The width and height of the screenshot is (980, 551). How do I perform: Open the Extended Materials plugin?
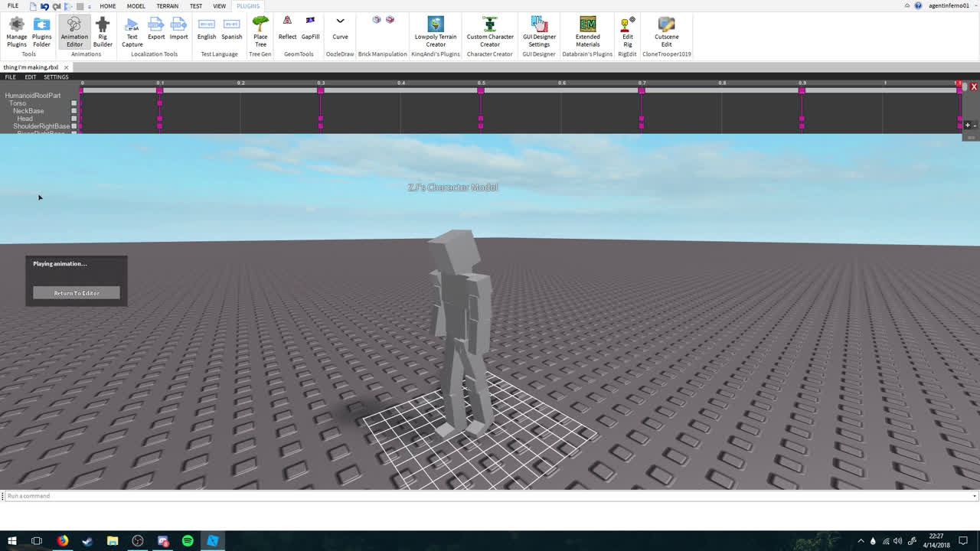click(587, 32)
